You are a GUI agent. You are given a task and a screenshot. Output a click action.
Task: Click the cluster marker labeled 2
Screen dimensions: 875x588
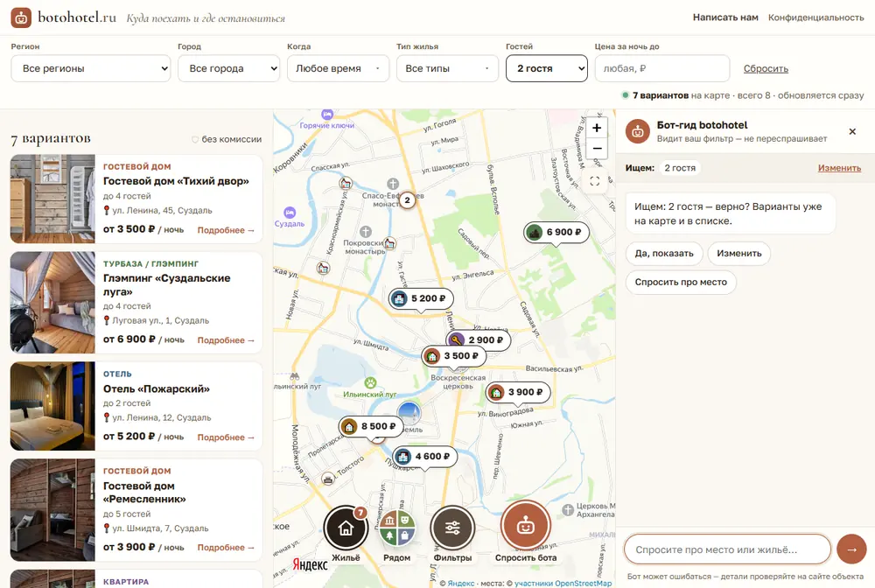tap(408, 200)
